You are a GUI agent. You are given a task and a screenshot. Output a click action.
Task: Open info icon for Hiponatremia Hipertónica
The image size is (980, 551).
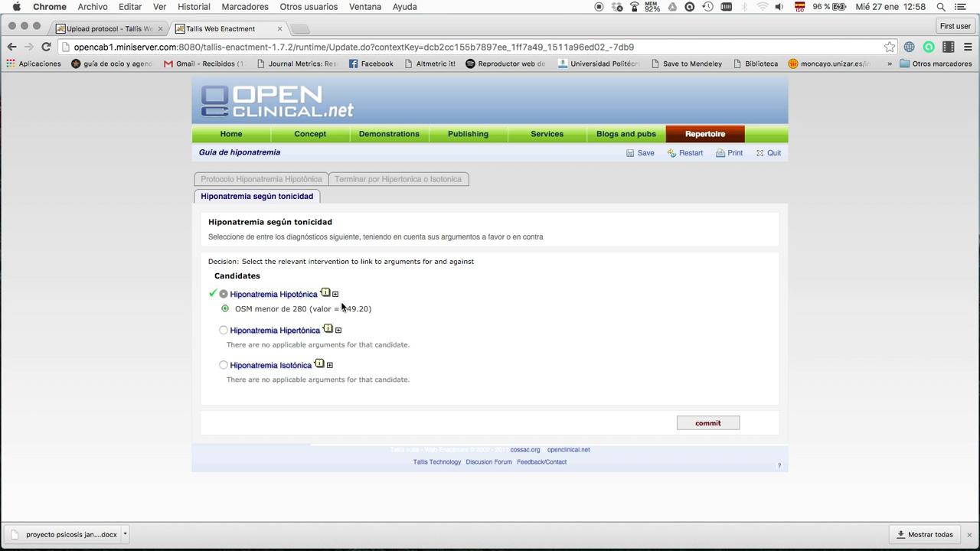(328, 329)
